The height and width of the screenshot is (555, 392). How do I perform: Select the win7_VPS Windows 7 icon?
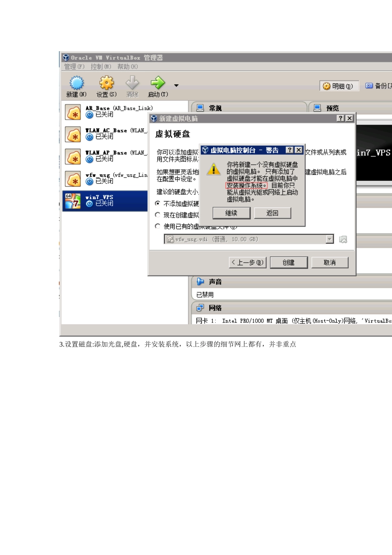73,201
